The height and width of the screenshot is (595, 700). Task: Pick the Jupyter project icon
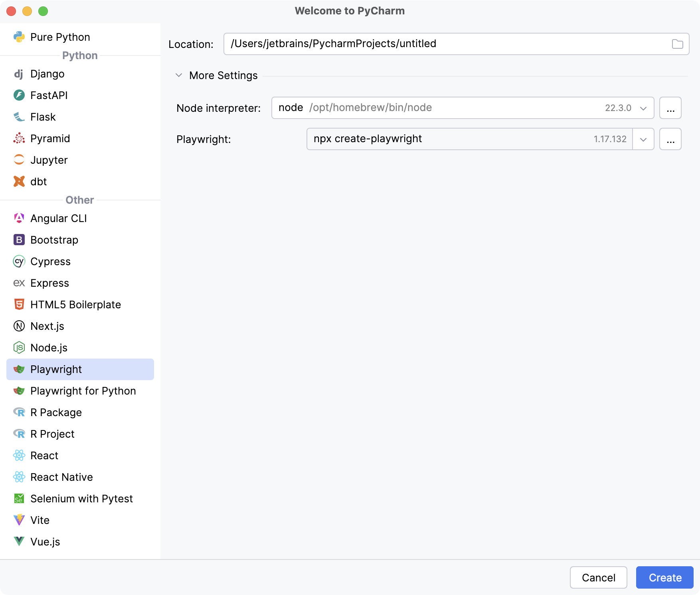coord(19,160)
